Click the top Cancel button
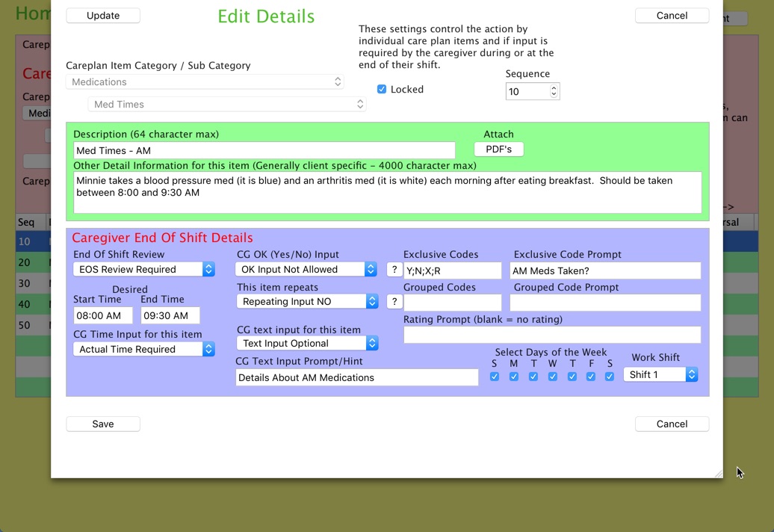Image resolution: width=774 pixels, height=532 pixels. (672, 16)
